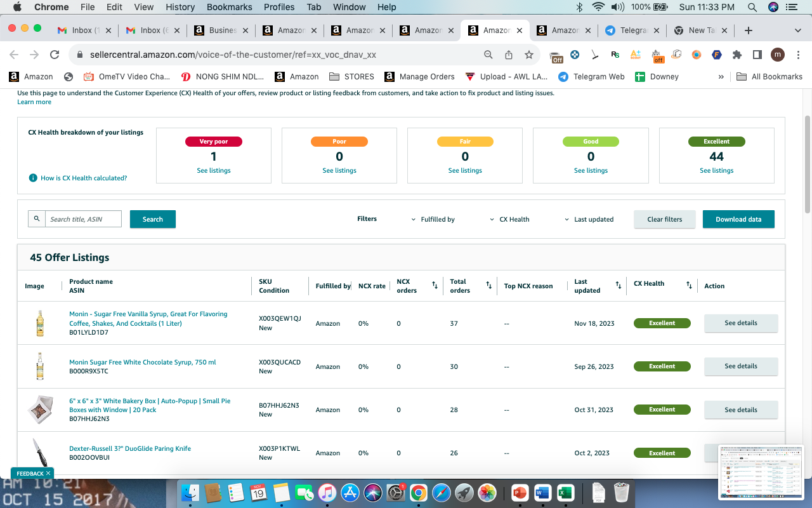Open the Chrome Extensions puzzle icon
Image resolution: width=812 pixels, height=508 pixels.
pyautogui.click(x=737, y=55)
